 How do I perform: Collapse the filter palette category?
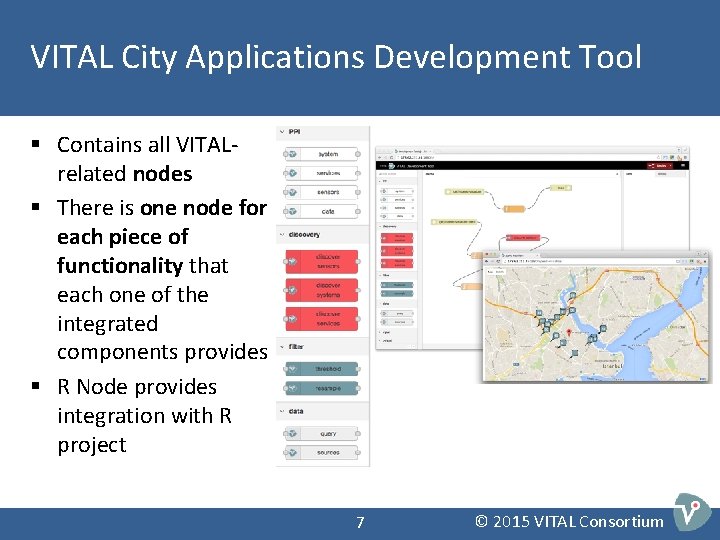[x=282, y=347]
